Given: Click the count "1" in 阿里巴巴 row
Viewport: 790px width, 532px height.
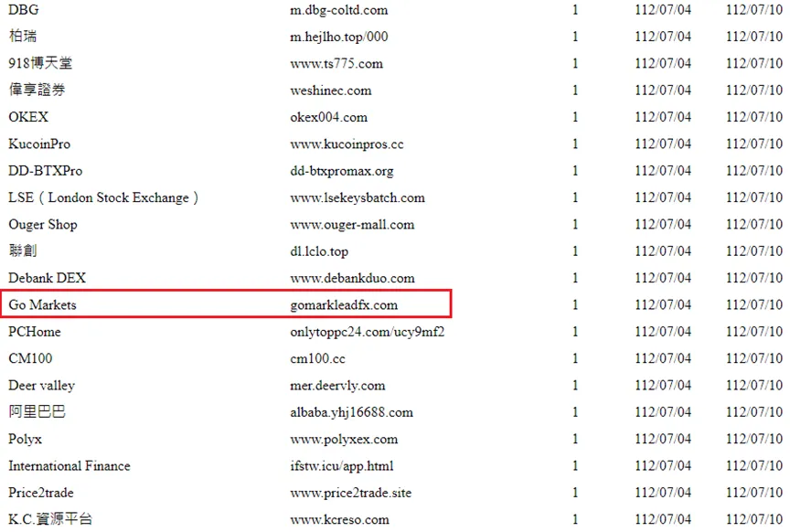Looking at the screenshot, I should click(575, 412).
